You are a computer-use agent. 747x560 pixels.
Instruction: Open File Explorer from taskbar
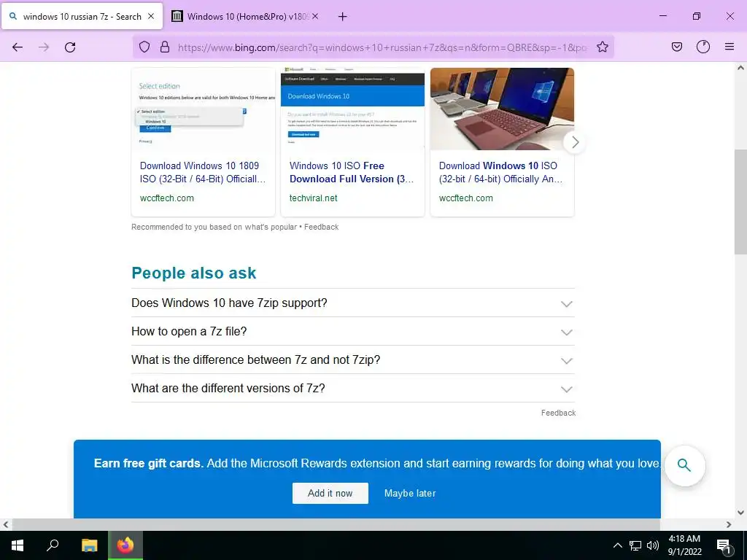pos(89,545)
